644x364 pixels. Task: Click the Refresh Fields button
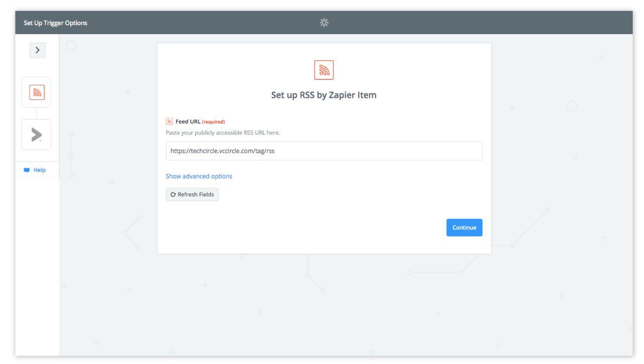click(x=192, y=194)
